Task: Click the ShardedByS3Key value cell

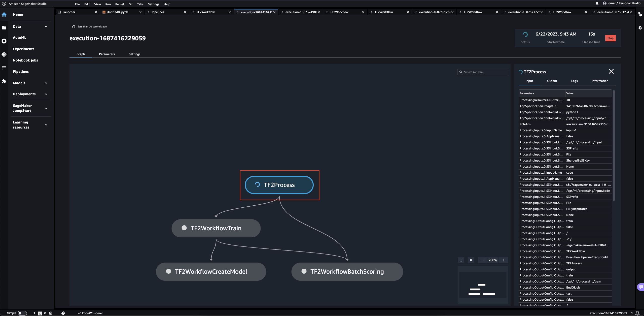Action: (588, 161)
